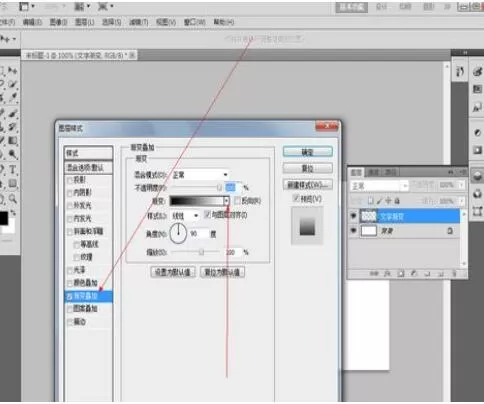Open the Color panel icon

coord(477,71)
